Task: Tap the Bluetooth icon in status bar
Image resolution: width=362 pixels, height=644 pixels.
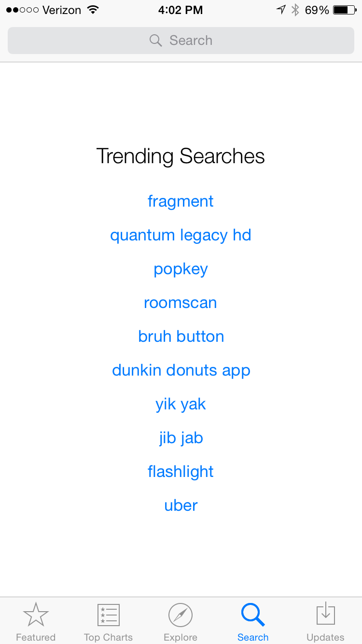Action: pos(295,10)
